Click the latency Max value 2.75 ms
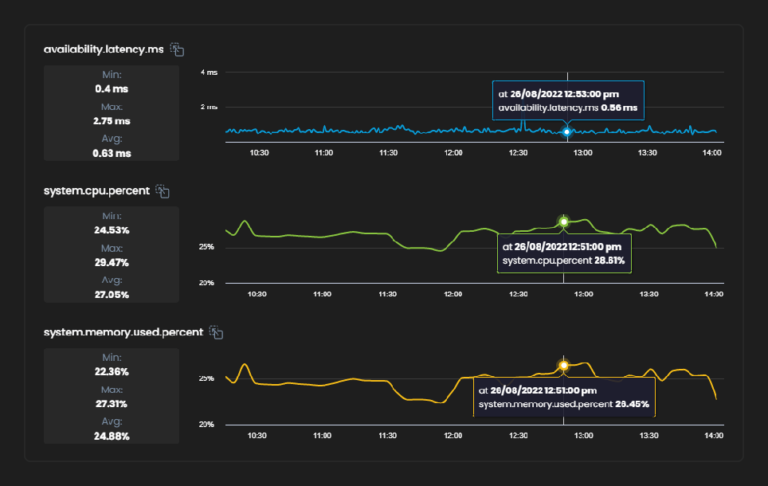 [111, 120]
